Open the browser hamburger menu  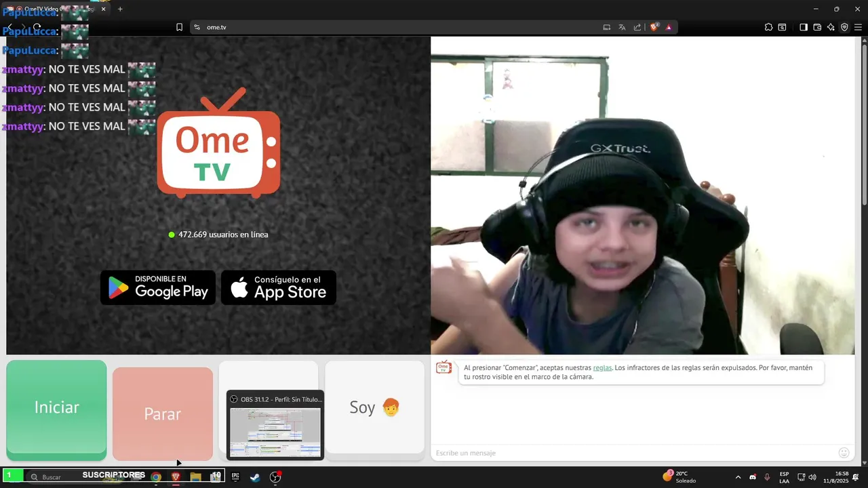(x=858, y=27)
